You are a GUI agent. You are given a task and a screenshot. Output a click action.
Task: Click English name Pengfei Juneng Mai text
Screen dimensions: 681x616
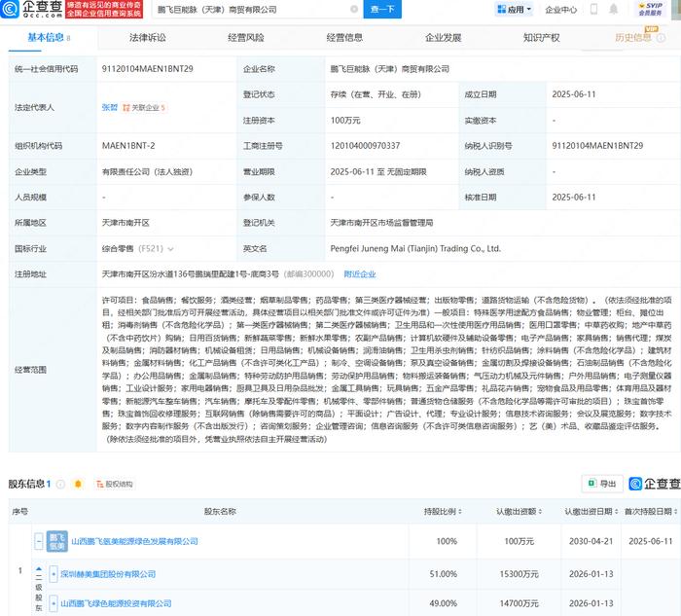tap(415, 249)
